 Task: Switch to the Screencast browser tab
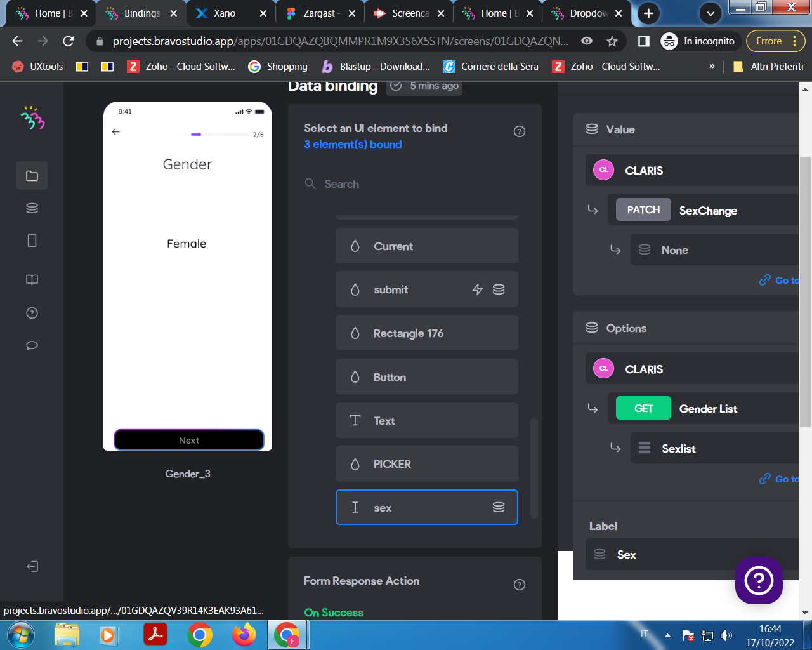pos(410,13)
